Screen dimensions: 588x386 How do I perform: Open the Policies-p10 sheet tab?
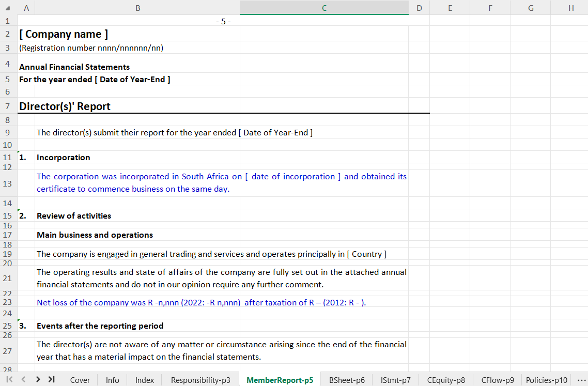click(546, 380)
